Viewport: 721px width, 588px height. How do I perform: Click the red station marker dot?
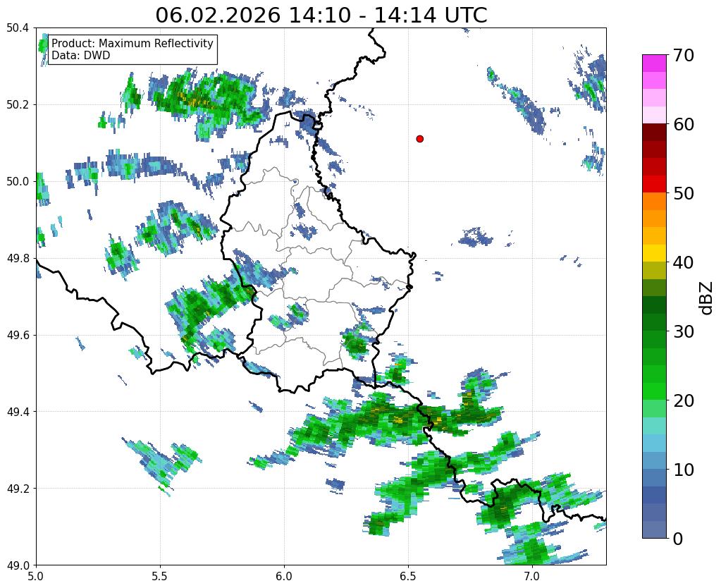pyautogui.click(x=419, y=138)
